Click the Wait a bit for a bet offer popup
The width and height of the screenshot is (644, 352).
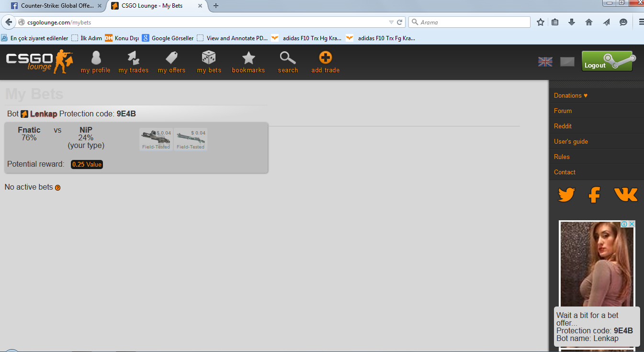click(x=597, y=327)
